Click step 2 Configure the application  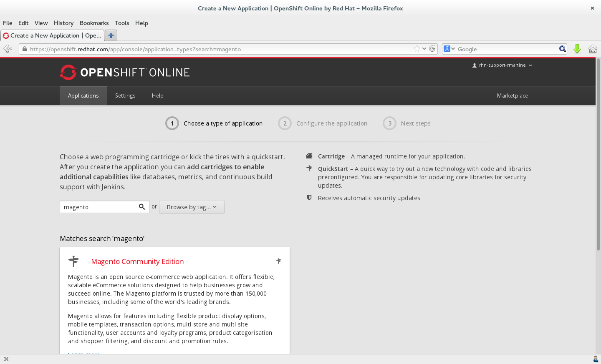(x=323, y=123)
